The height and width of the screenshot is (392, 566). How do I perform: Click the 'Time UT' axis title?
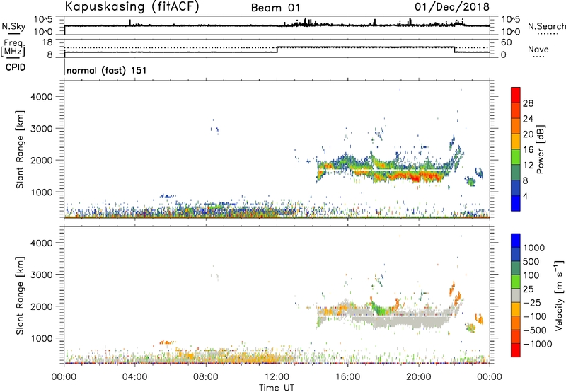coord(277,387)
